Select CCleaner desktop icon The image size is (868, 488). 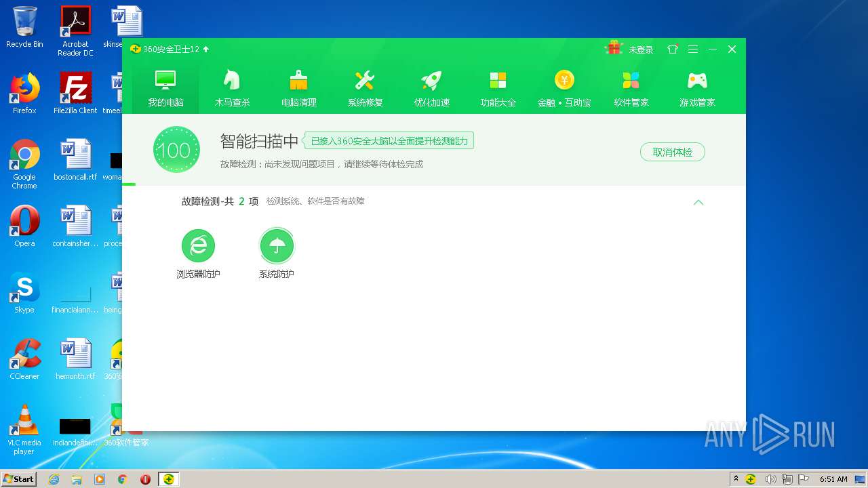pos(24,359)
